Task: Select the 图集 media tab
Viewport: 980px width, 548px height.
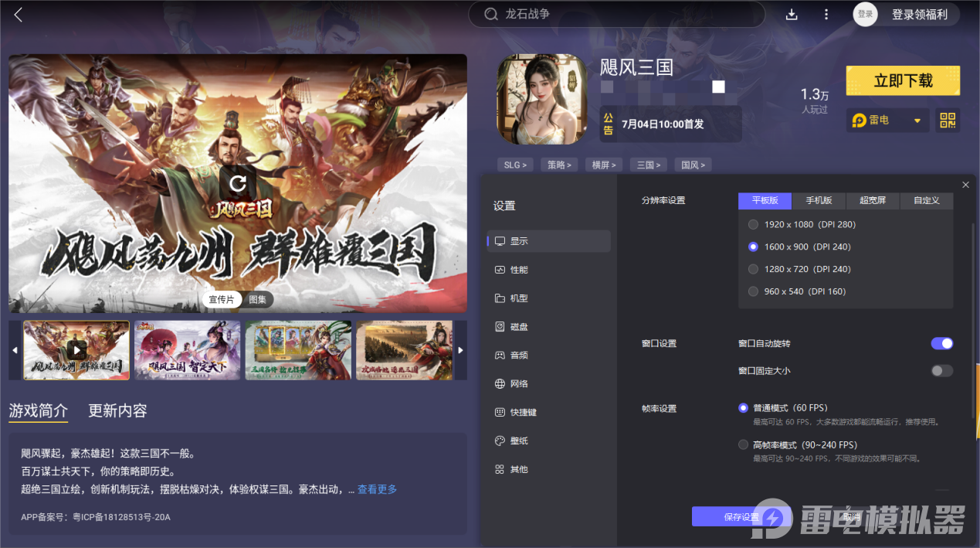Action: point(258,299)
